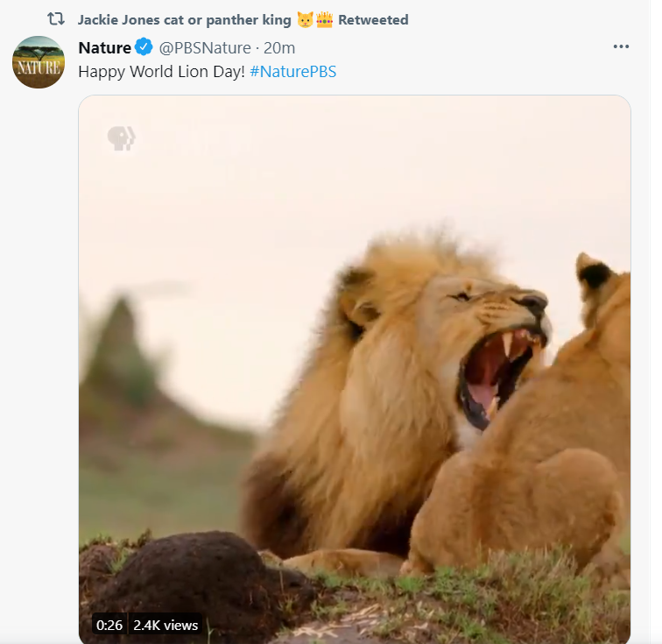Open Jackie Jones cat or panther king profile
Image resolution: width=662 pixels, height=644 pixels.
(184, 19)
